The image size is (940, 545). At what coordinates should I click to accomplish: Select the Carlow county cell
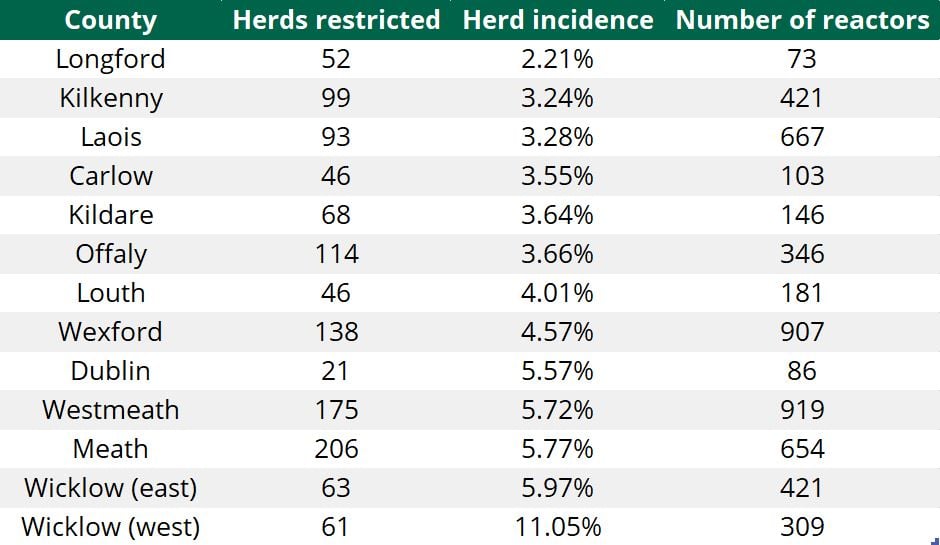(x=110, y=176)
